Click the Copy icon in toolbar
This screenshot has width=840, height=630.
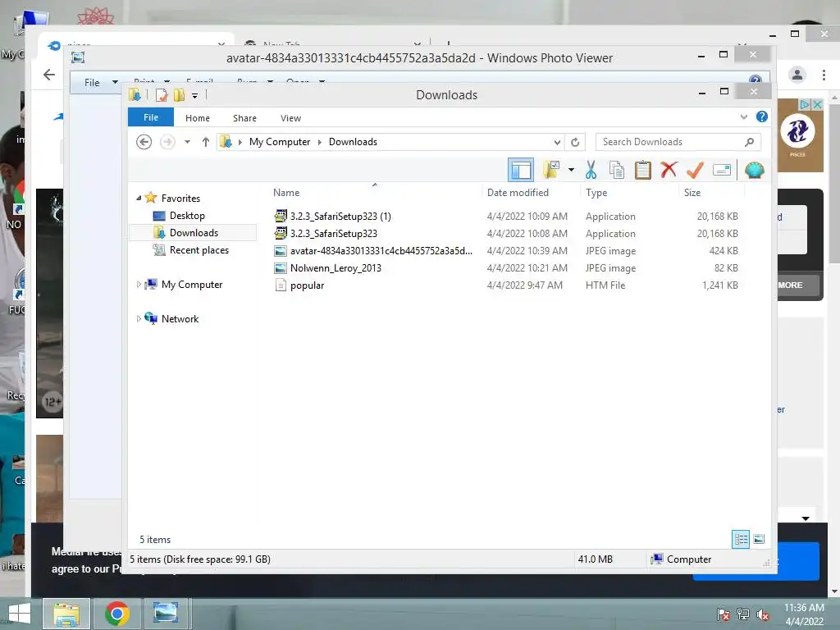(x=617, y=171)
